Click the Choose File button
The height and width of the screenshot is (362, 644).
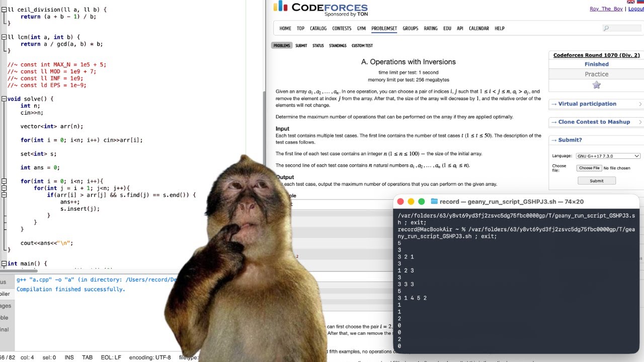589,168
